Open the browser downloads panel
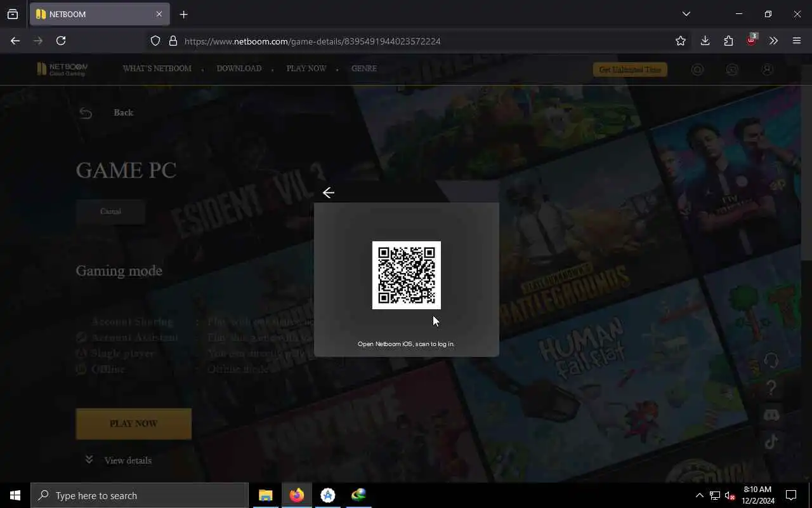This screenshot has height=508, width=812. (705, 41)
